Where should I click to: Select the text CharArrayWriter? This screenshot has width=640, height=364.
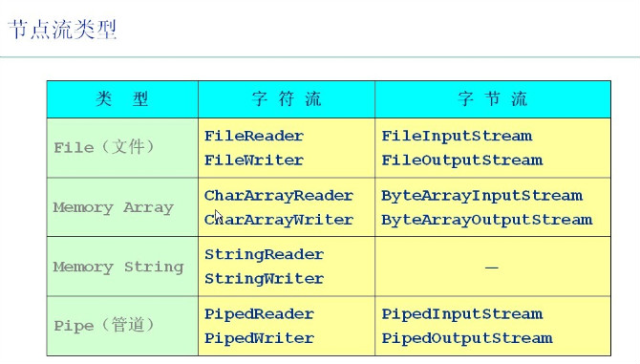click(x=279, y=220)
